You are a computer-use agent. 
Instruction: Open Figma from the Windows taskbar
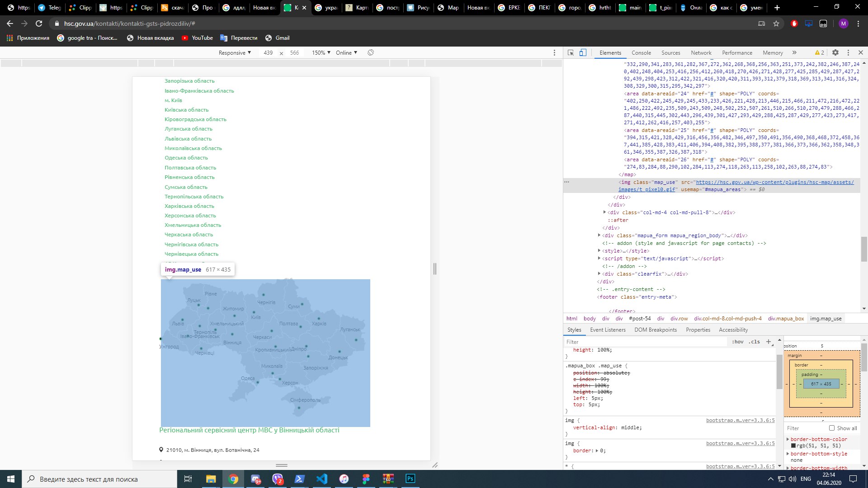tap(366, 479)
